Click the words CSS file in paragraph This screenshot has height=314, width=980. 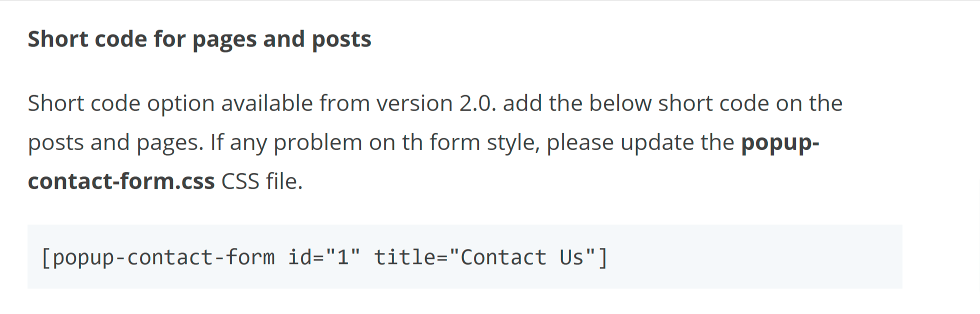click(x=262, y=181)
